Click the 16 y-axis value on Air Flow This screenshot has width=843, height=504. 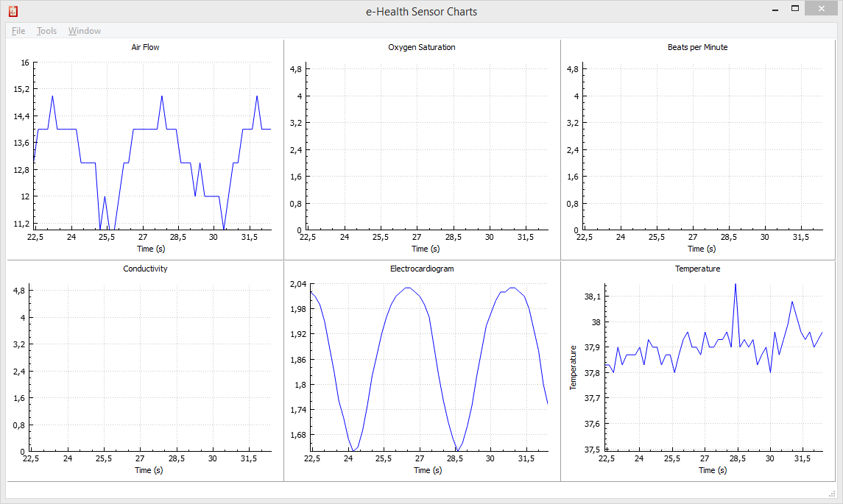click(25, 63)
